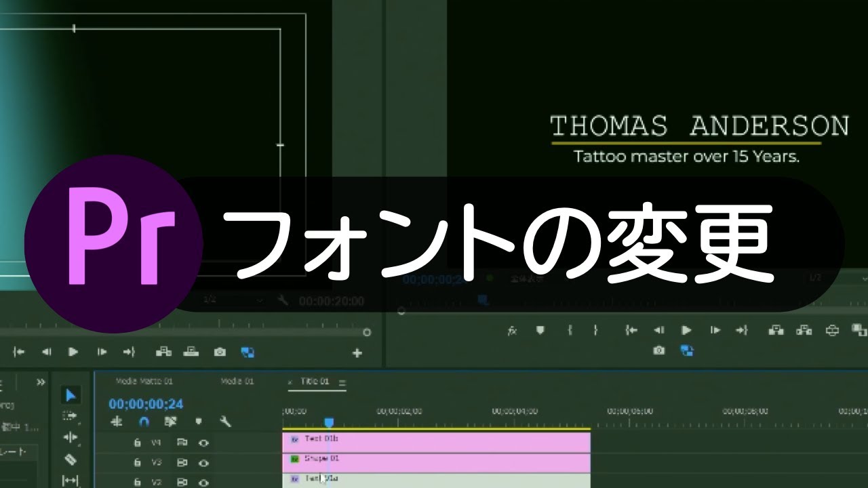Click the Lift button in Program monitor
The height and width of the screenshot is (488, 868).
[776, 330]
